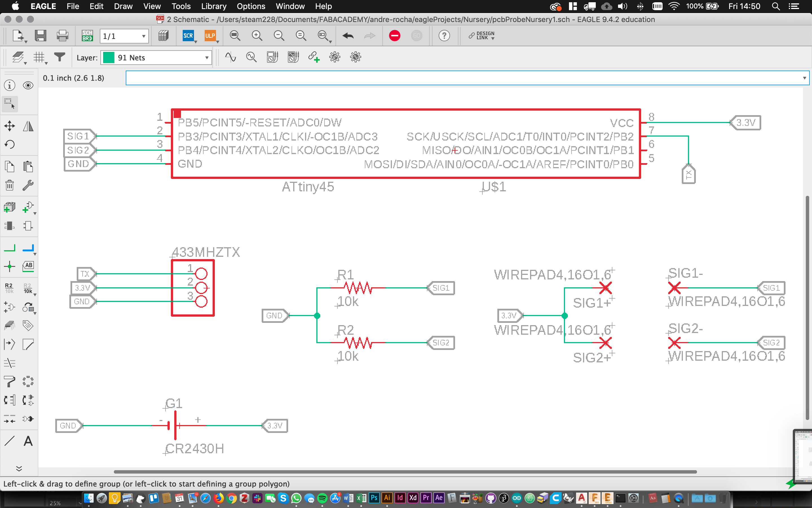
Task: Switch to board view via SCH/BRD icon
Action: 87,36
